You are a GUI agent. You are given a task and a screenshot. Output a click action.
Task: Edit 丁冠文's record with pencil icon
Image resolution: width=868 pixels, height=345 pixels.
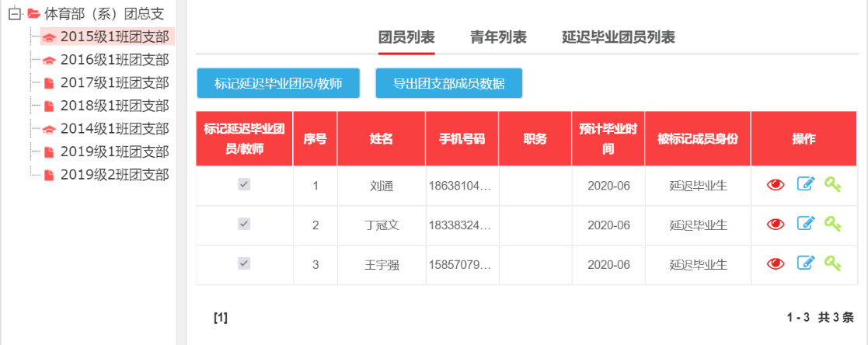(x=806, y=224)
